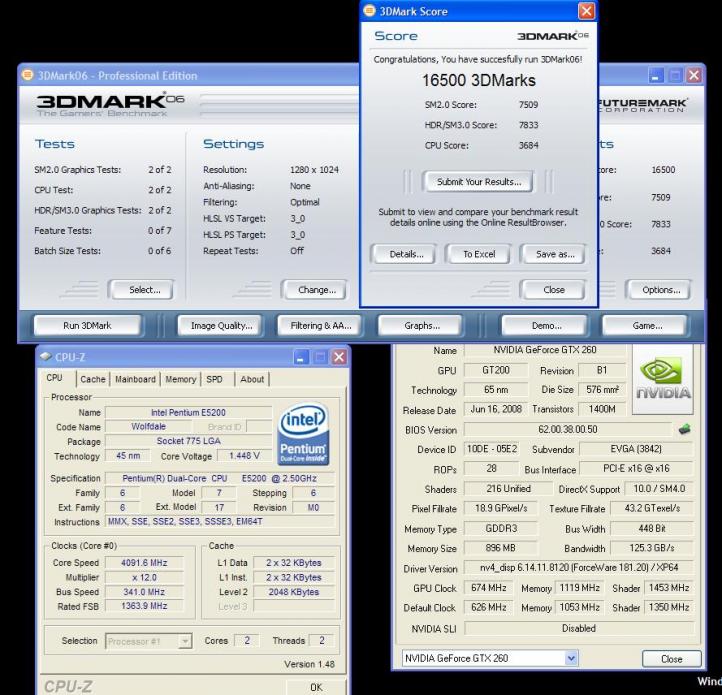Viewport: 722px width, 695px height.
Task: Click the Resolution value 1280 x 1024
Action: pos(314,169)
